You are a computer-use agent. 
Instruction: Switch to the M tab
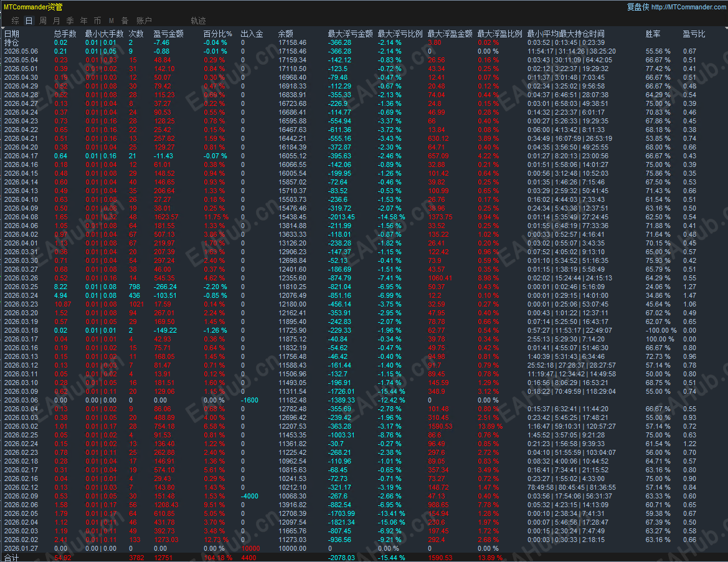point(111,21)
